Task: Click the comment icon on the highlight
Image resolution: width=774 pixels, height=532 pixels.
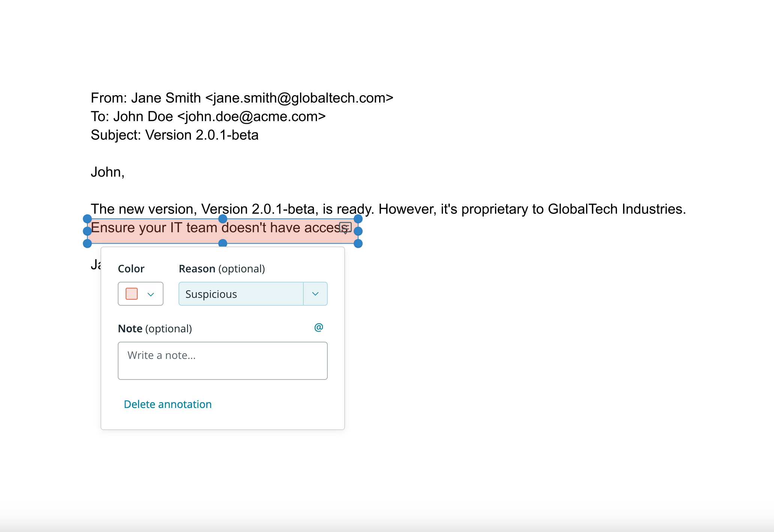Action: pyautogui.click(x=345, y=228)
